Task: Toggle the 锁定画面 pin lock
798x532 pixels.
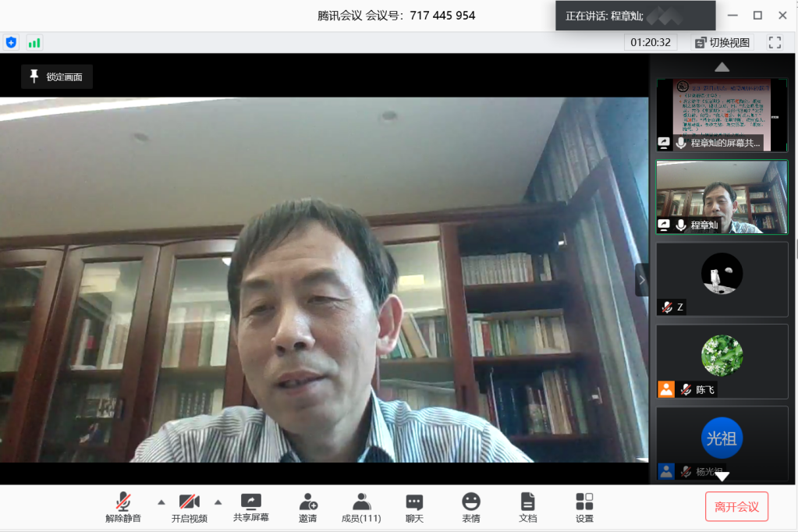Action: pyautogui.click(x=57, y=76)
